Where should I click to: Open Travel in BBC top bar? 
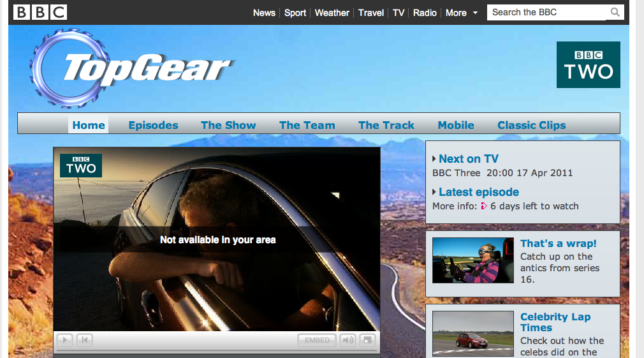pyautogui.click(x=371, y=13)
